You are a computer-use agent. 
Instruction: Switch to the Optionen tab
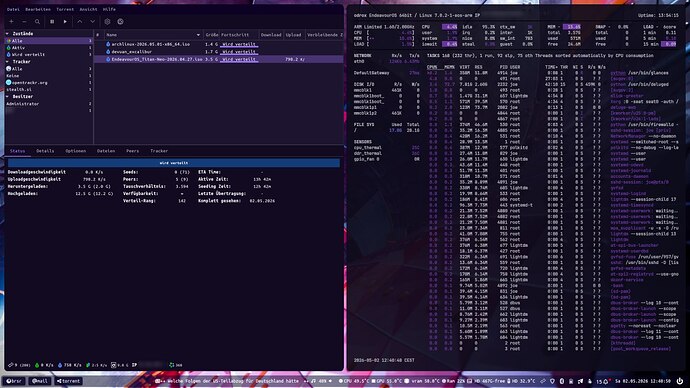tap(76, 151)
